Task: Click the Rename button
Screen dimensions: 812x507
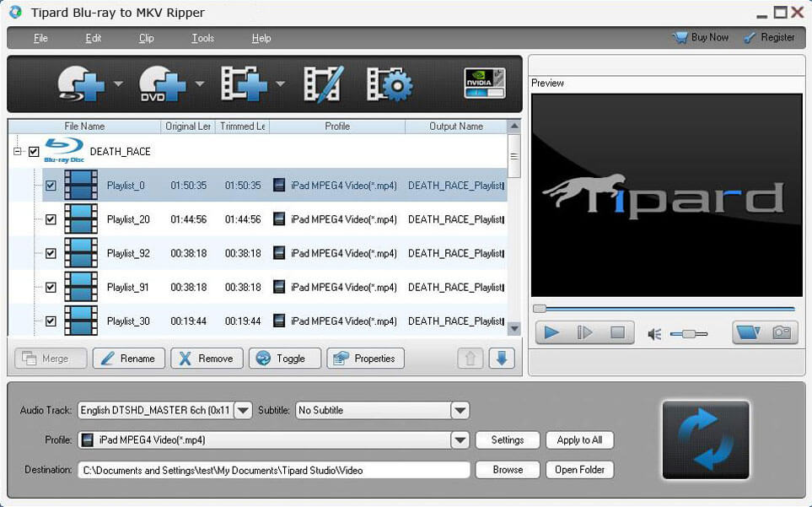Action: 129,358
